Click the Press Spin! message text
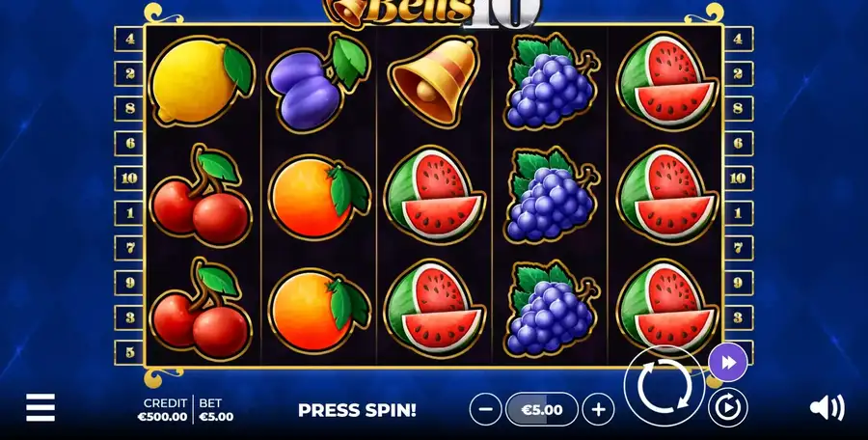This screenshot has height=440, width=868. (x=357, y=410)
